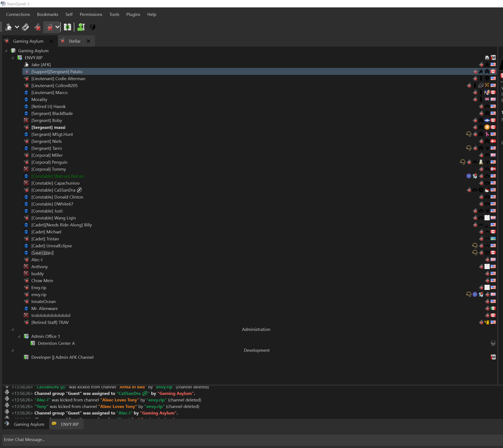This screenshot has width=503, height=448.
Task: Click the pencil icon next to CaSSanDra
Action: (x=79, y=190)
